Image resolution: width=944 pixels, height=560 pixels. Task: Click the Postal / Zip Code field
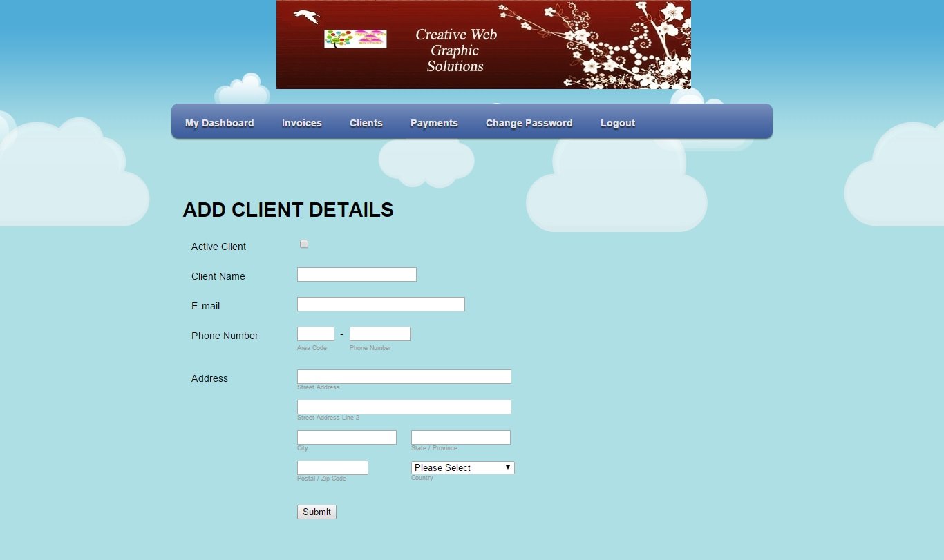coord(332,468)
